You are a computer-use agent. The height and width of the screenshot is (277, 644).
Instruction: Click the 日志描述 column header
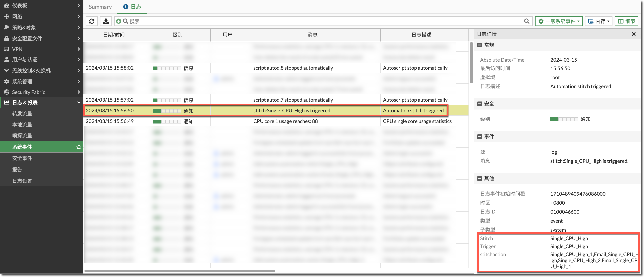click(x=424, y=35)
